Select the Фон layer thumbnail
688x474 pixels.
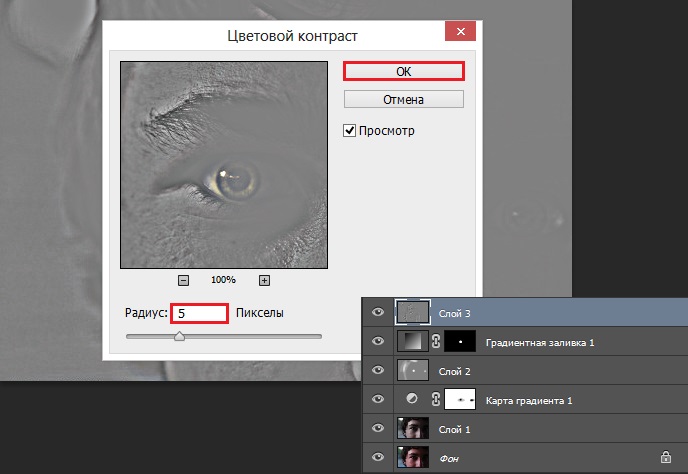point(412,457)
